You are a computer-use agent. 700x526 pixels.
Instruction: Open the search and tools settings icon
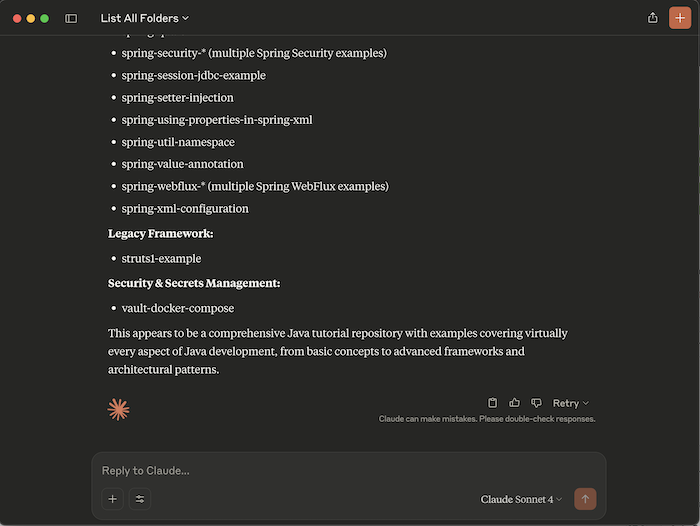[x=140, y=499]
